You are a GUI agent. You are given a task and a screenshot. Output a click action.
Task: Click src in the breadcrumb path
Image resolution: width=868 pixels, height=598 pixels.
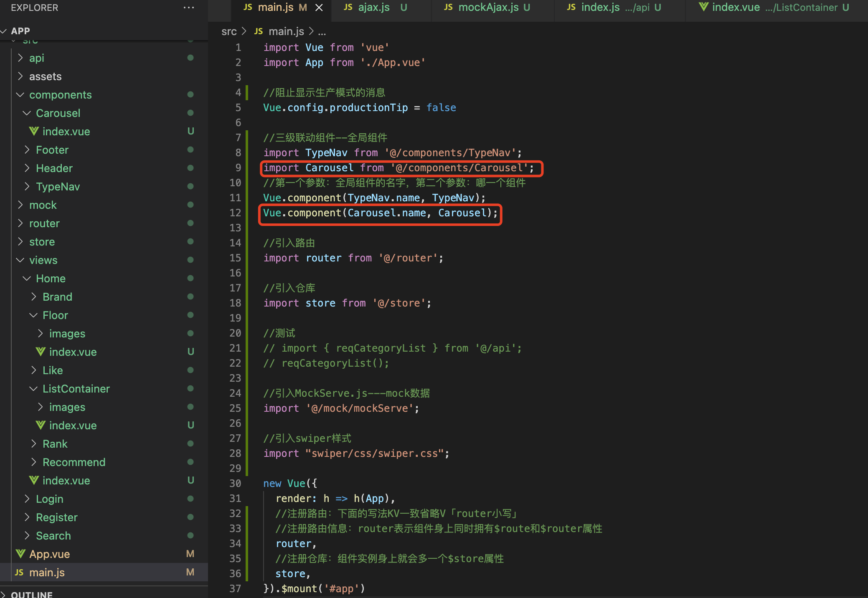(x=229, y=31)
